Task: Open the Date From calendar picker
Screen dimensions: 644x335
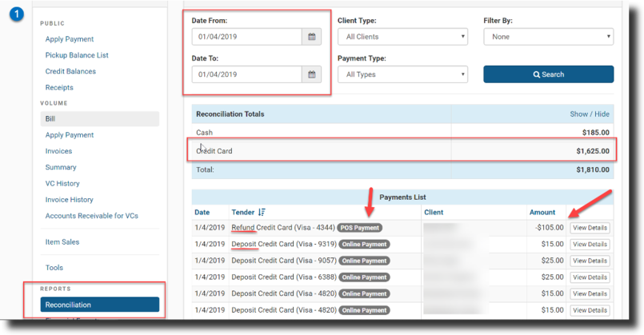Action: point(312,37)
